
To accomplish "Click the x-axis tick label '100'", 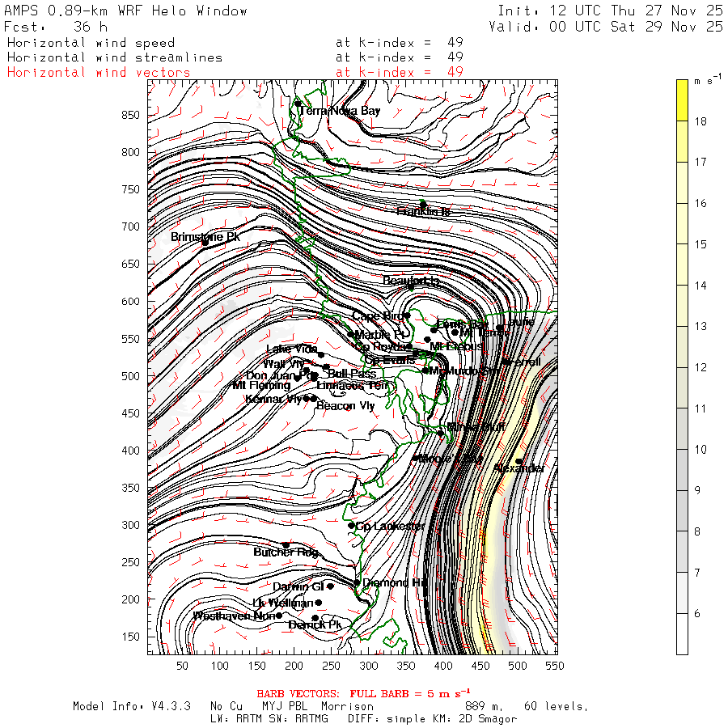I will 219,666.
